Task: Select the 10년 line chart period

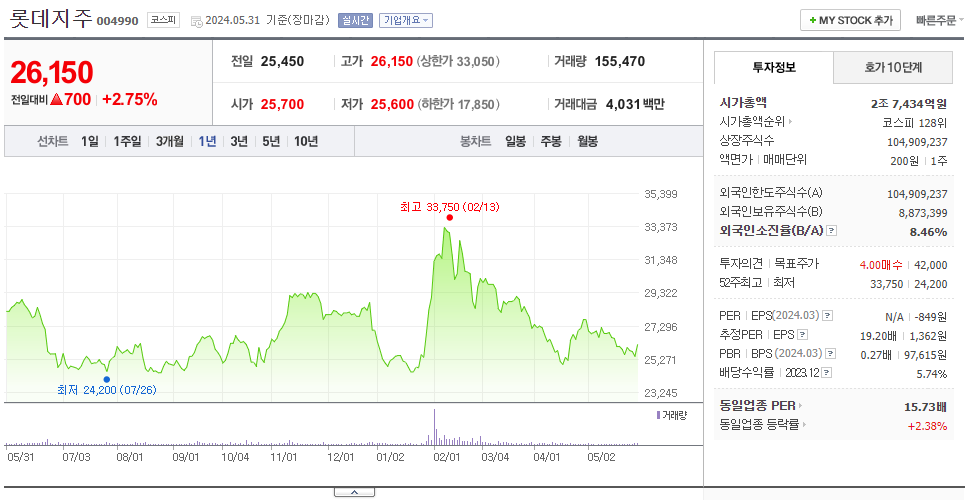Action: [306, 141]
